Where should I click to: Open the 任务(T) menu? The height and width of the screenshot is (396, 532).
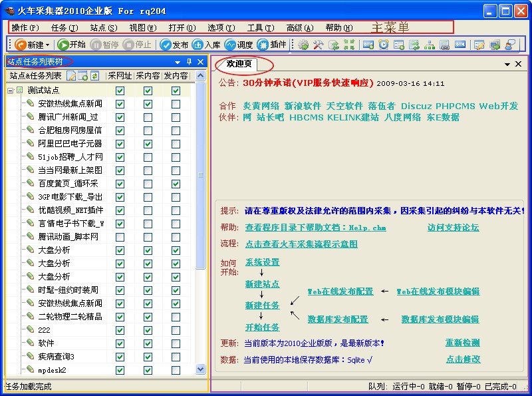coord(64,27)
